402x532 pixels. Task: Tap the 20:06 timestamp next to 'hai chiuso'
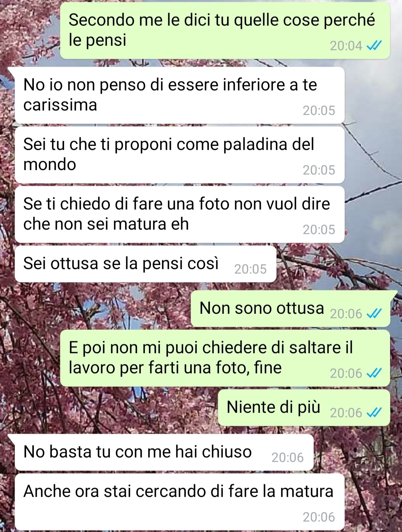tap(287, 458)
